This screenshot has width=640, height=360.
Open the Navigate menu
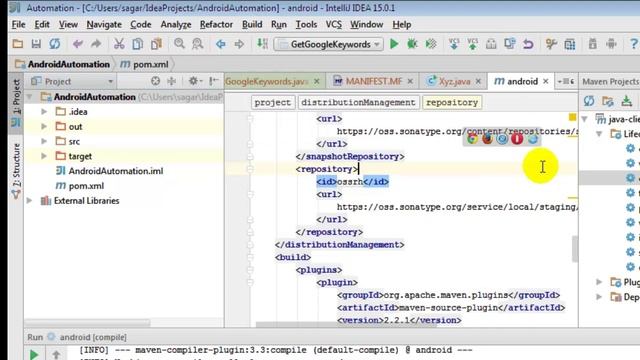104,24
